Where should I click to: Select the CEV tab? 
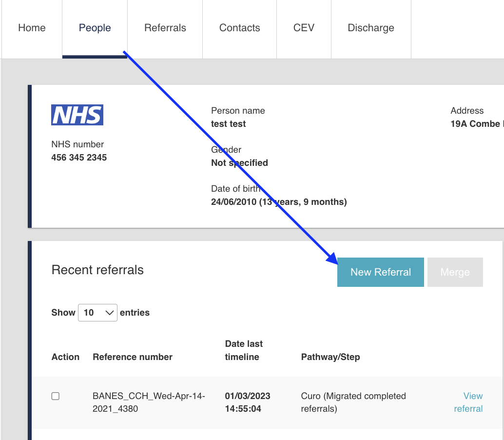coord(304,28)
